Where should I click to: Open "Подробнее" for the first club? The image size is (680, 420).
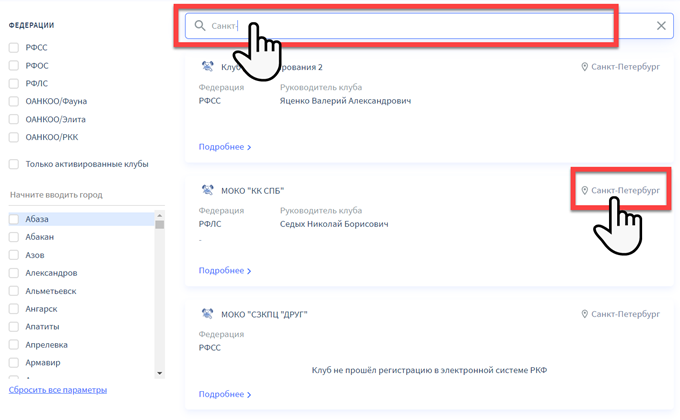tap(224, 147)
